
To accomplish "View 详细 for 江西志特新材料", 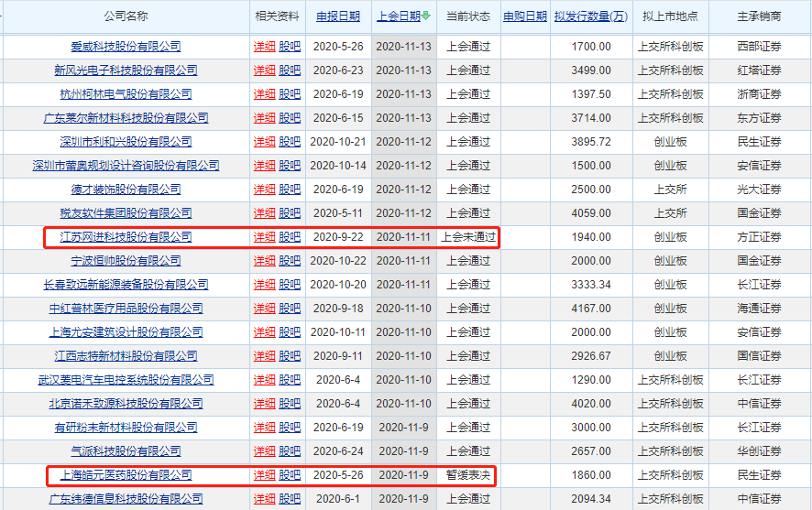I will click(x=264, y=356).
